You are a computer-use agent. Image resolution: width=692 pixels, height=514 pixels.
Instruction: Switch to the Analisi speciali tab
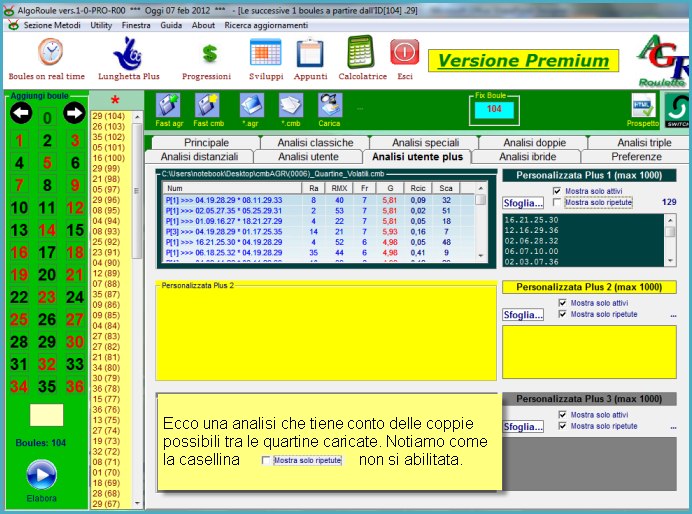(x=425, y=143)
